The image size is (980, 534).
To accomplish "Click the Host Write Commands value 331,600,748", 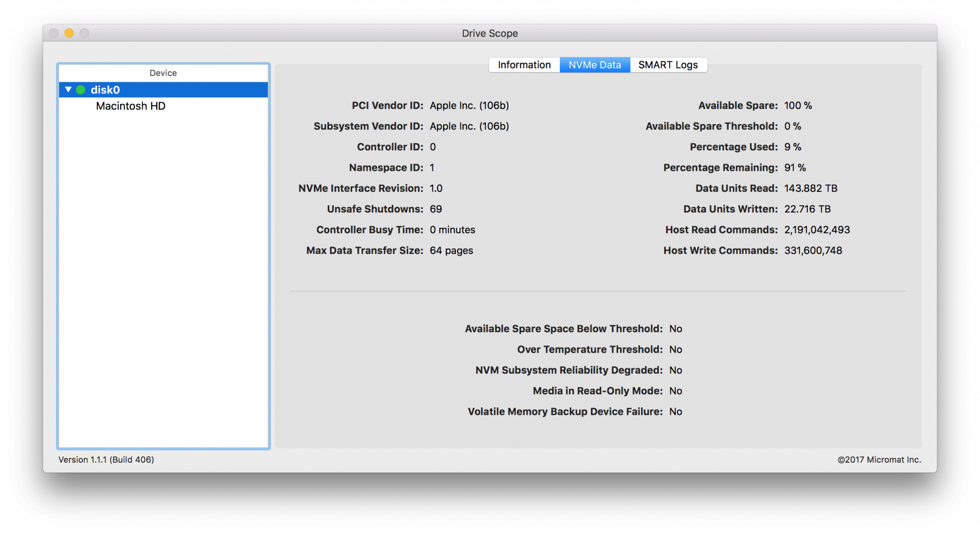I will pos(813,250).
